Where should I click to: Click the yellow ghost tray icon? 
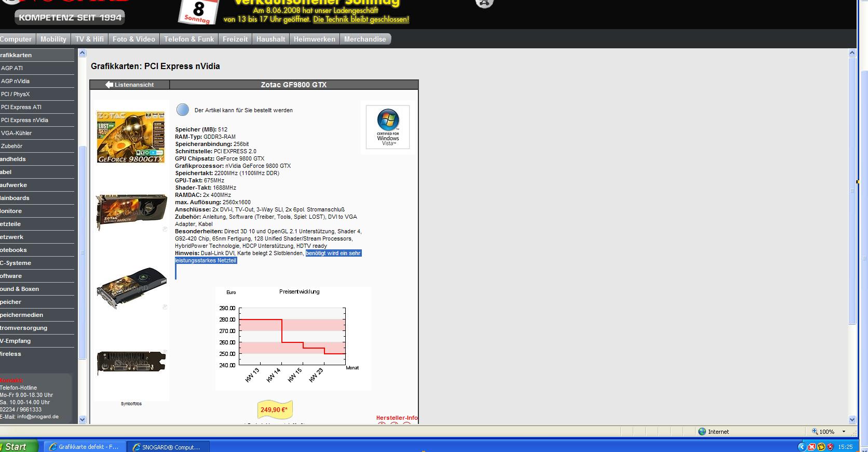(x=821, y=447)
